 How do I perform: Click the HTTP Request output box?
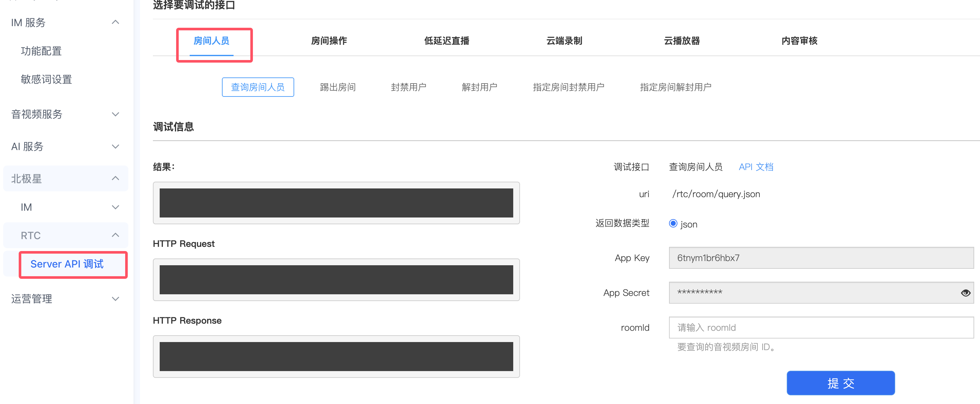[336, 279]
